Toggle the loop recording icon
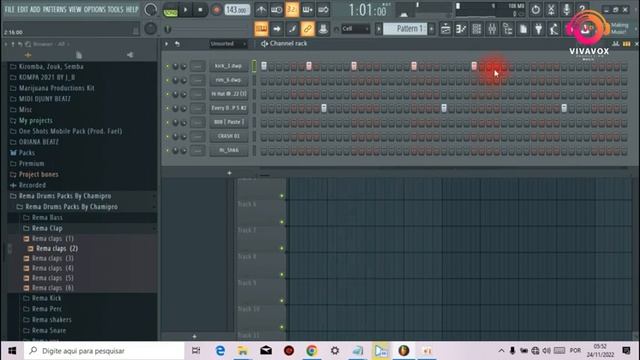Screen dimensions: 640x360 point(323,9)
